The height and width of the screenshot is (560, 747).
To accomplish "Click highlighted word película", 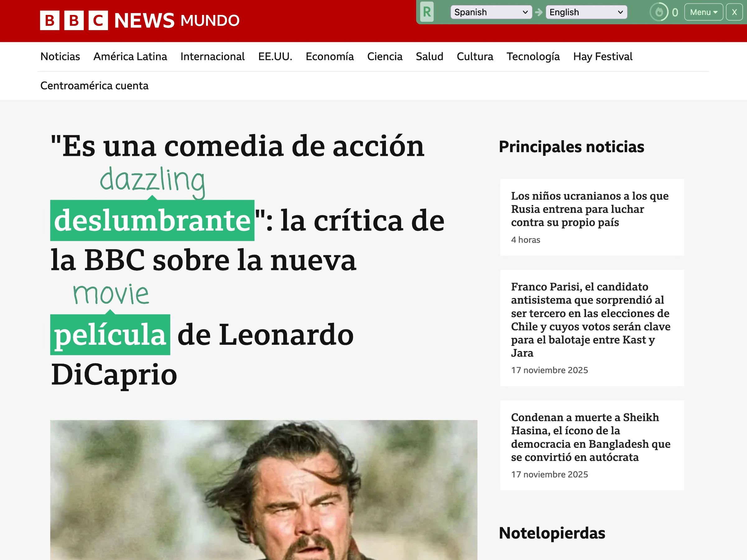I will pos(110,334).
